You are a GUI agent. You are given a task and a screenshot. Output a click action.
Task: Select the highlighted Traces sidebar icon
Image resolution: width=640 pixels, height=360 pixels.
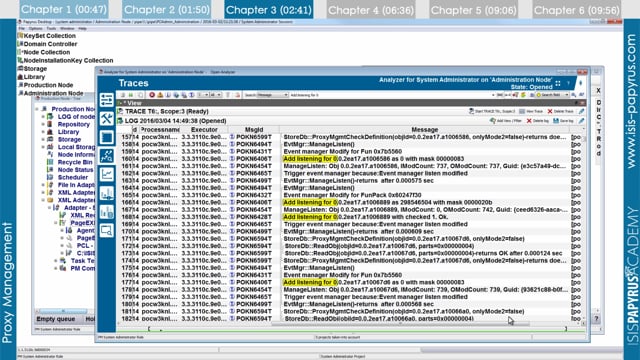(107, 156)
